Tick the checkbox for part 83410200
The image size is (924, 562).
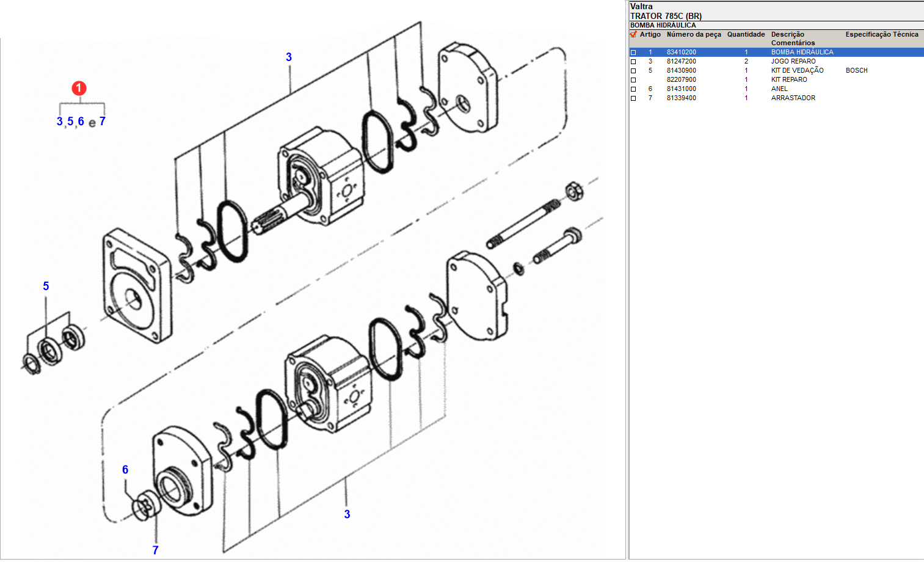click(x=633, y=53)
